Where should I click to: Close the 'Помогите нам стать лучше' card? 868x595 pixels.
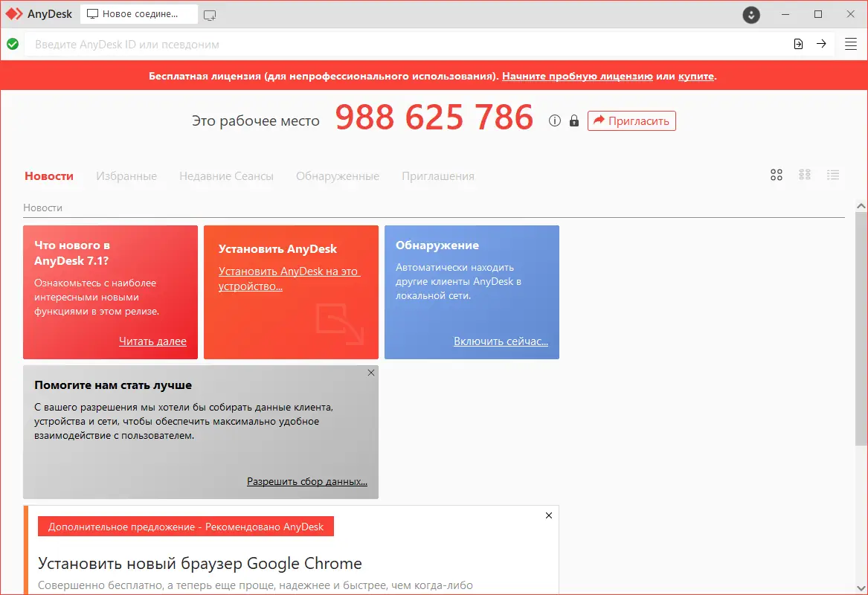[x=371, y=373]
